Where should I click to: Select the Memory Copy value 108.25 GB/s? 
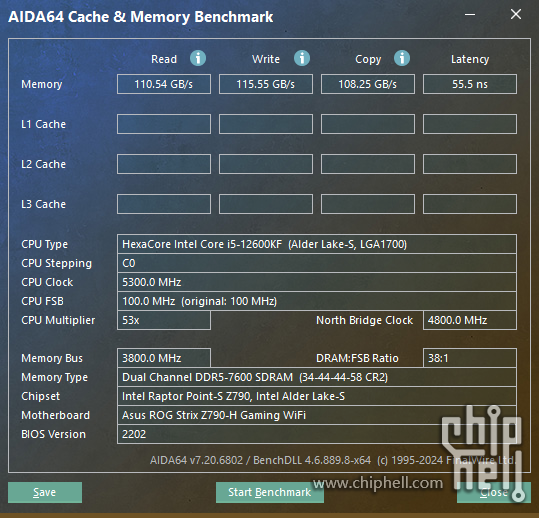(x=368, y=84)
